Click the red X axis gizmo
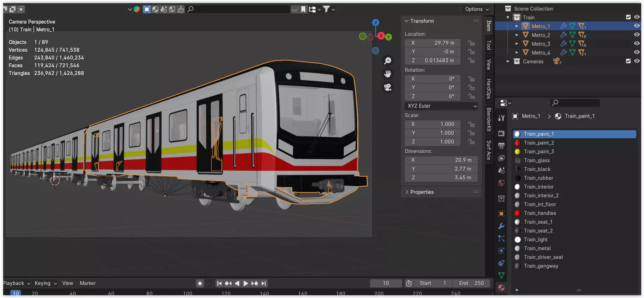This screenshot has height=298, width=644. pyautogui.click(x=381, y=36)
